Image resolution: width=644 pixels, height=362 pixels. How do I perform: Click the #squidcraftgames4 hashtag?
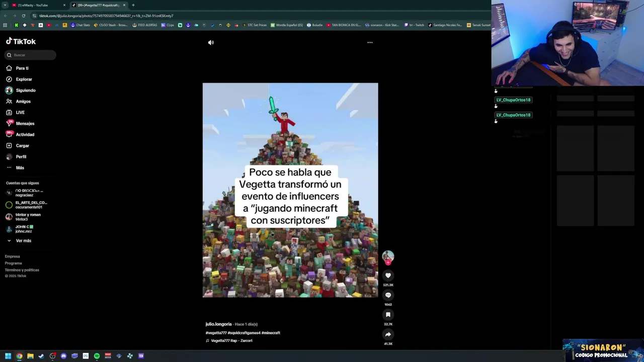point(244,333)
